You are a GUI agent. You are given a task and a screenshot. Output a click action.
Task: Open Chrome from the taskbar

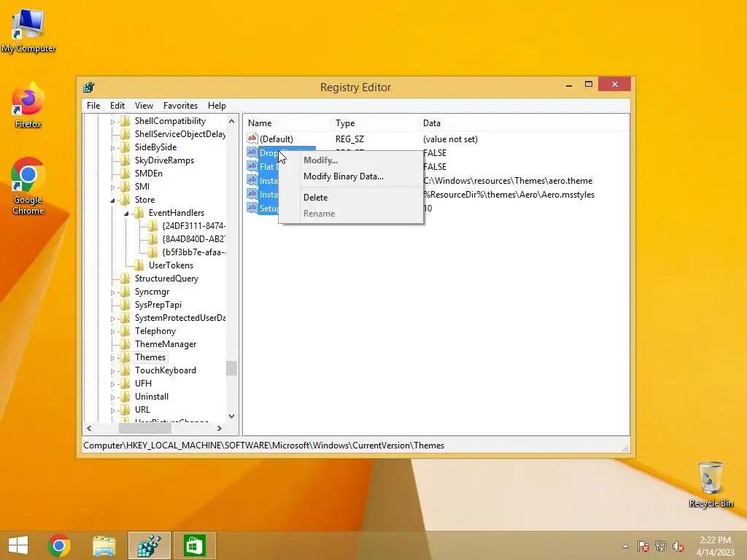point(59,545)
